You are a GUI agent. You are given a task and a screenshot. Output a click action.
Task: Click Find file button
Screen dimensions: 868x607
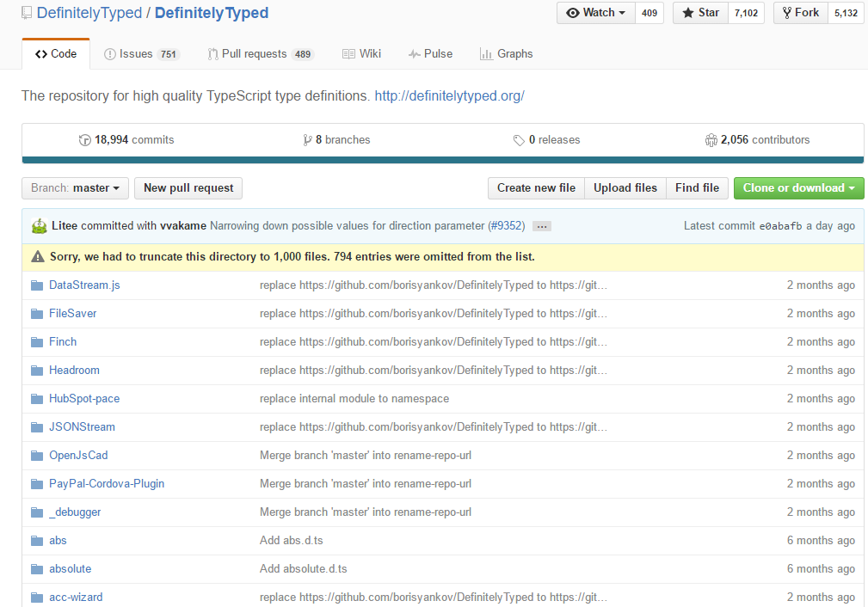[x=698, y=188]
